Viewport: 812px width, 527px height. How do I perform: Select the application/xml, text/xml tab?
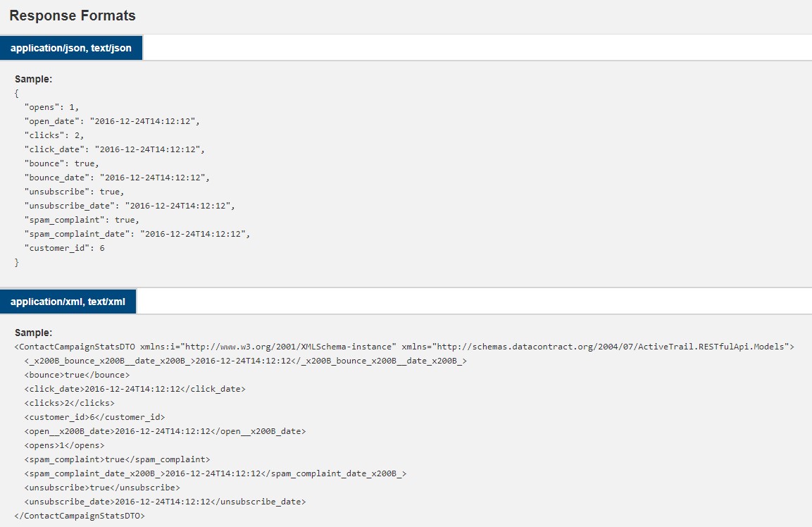pyautogui.click(x=68, y=302)
